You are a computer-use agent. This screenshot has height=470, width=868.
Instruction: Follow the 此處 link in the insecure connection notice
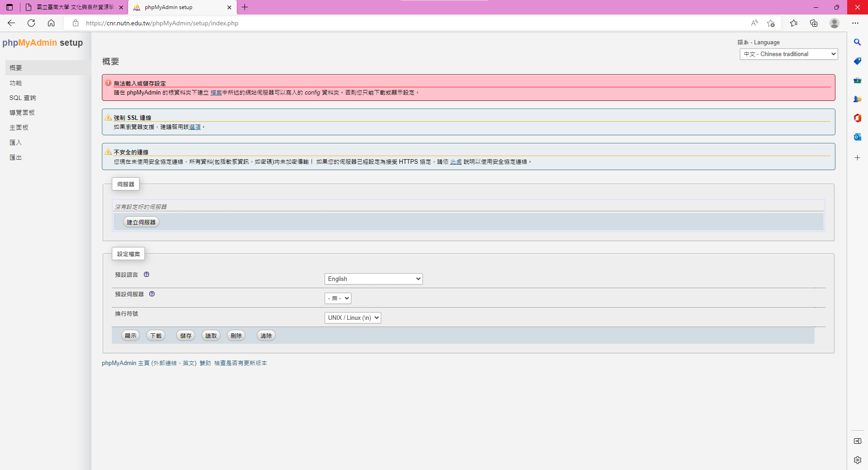[456, 162]
